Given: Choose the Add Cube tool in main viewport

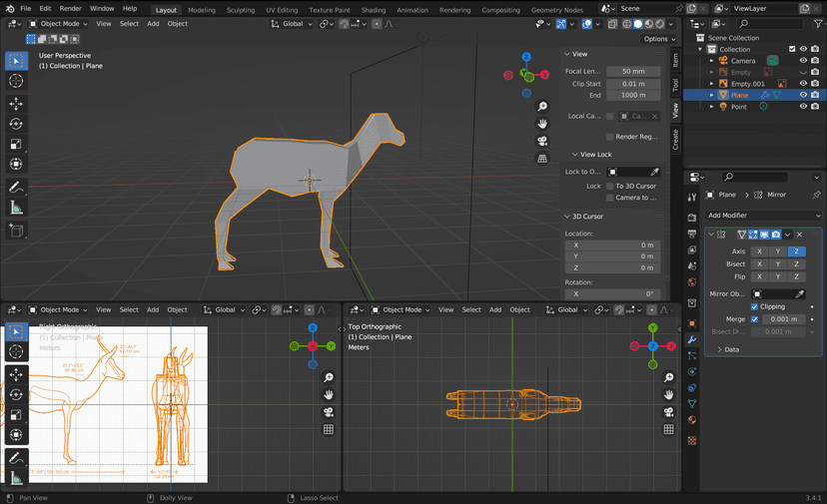Looking at the screenshot, I should point(16,231).
